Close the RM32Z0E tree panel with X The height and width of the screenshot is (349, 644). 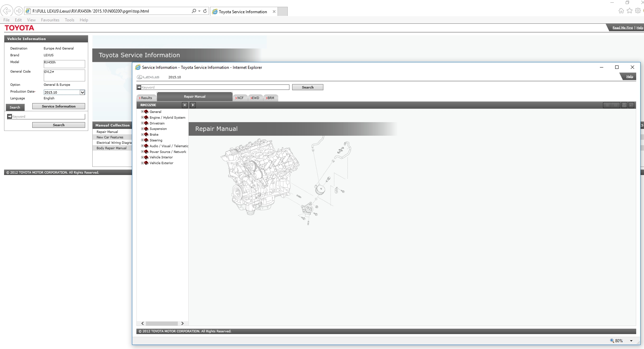pyautogui.click(x=185, y=105)
